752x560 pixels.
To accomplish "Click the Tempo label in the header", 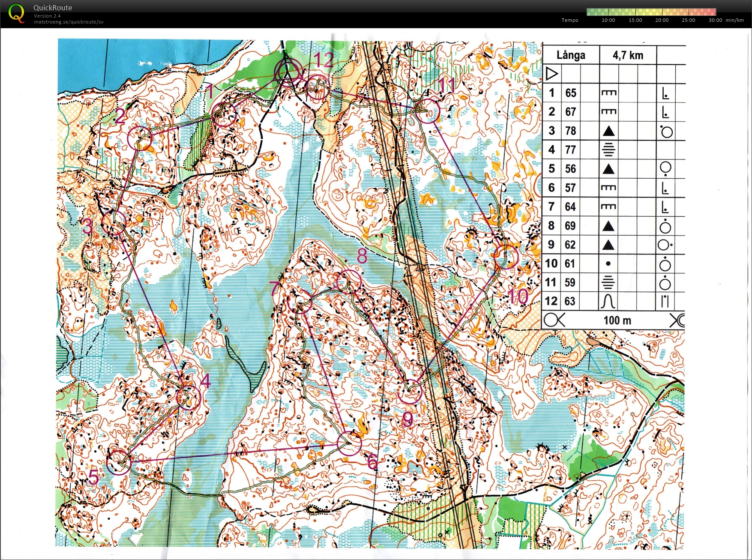I will 570,20.
